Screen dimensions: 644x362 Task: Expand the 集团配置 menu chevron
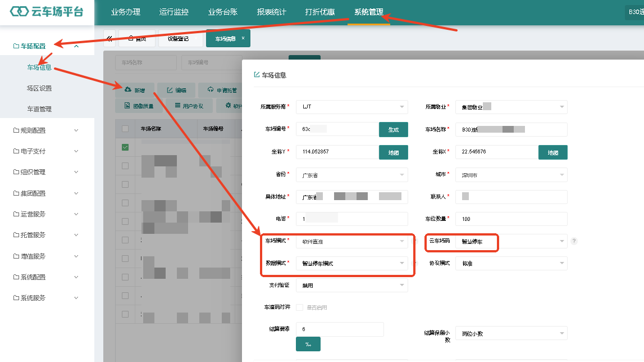76,193
